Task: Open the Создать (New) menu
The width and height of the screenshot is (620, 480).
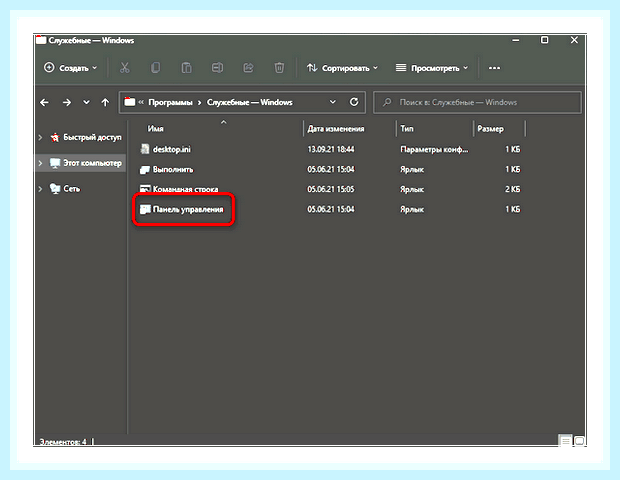Action: (70, 68)
